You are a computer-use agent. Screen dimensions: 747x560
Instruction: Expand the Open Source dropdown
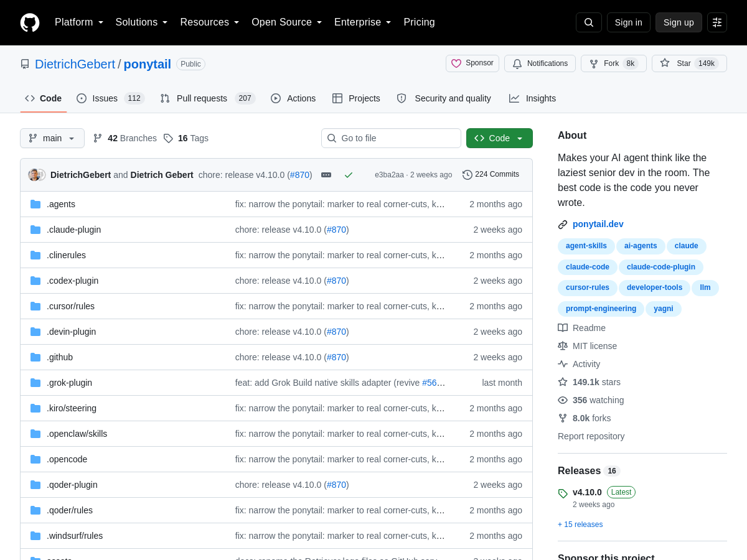pos(287,22)
